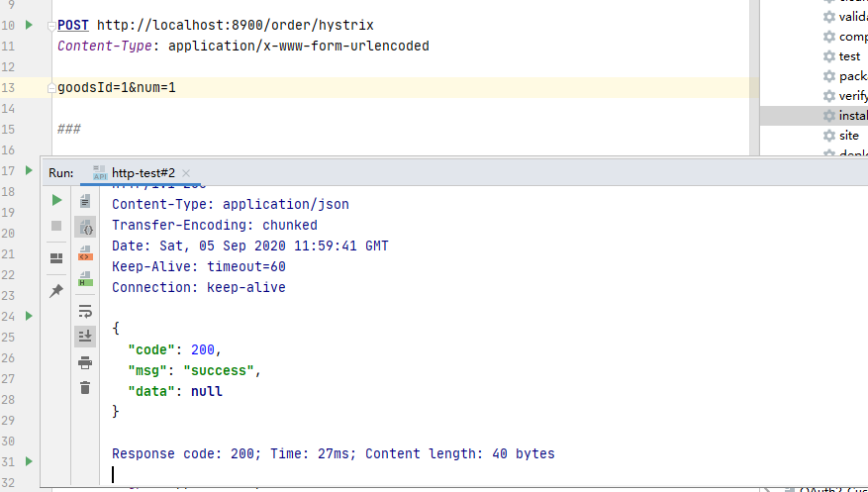Toggle scroll to end of output
Image resolution: width=868 pixels, height=492 pixels.
click(x=85, y=337)
